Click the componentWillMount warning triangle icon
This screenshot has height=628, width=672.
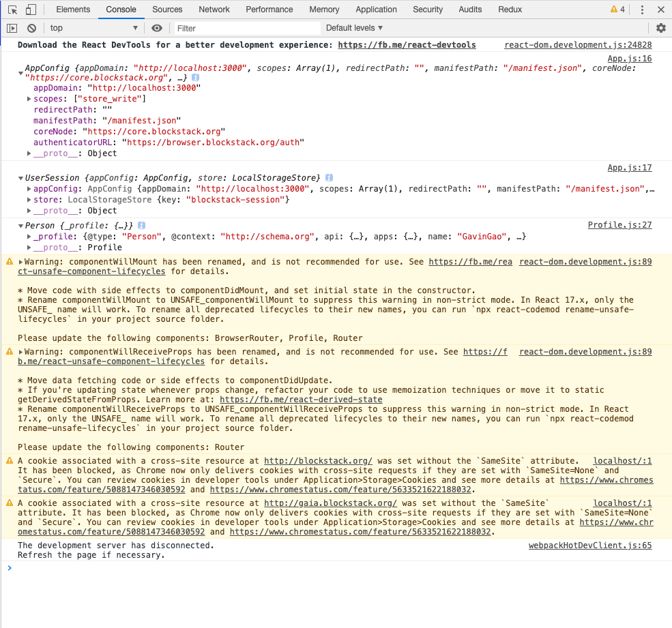click(10, 261)
